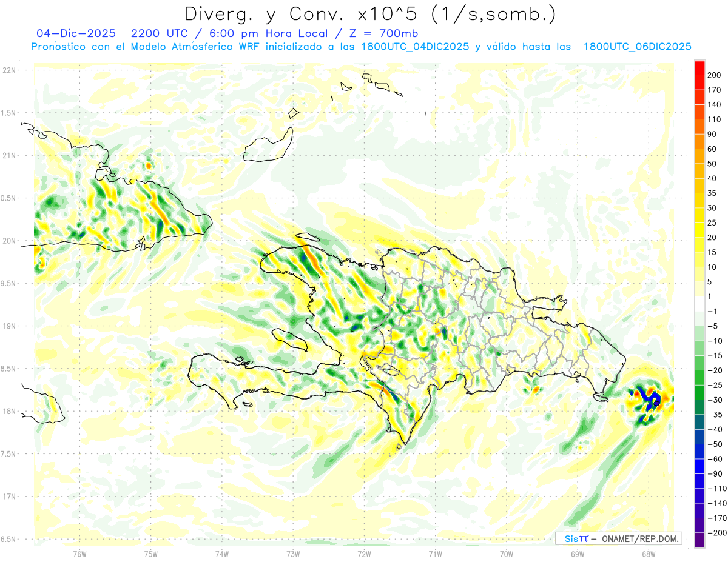This screenshot has height=562, width=728.
Task: Click the legend value '30'
Action: (713, 208)
